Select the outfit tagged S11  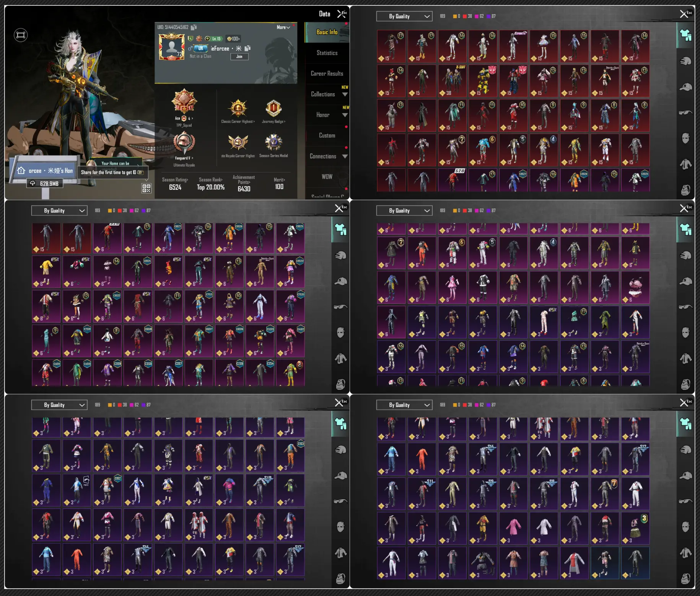pos(422,493)
